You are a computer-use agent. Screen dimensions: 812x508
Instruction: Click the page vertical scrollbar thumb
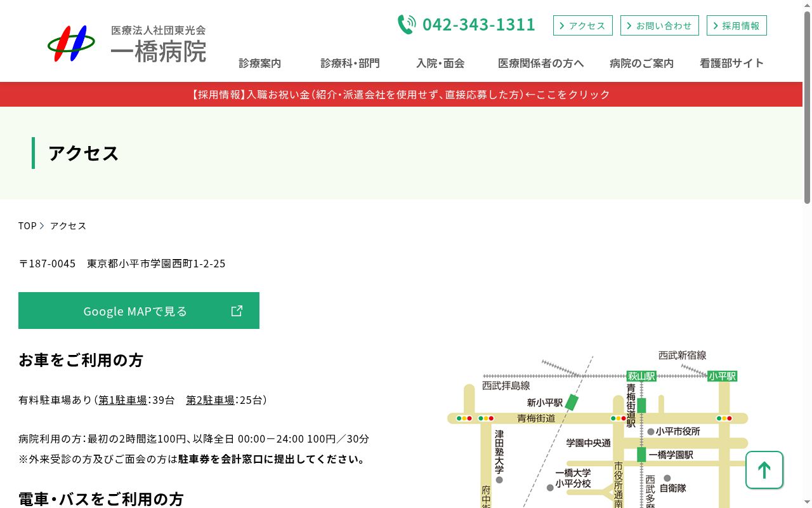[807, 107]
